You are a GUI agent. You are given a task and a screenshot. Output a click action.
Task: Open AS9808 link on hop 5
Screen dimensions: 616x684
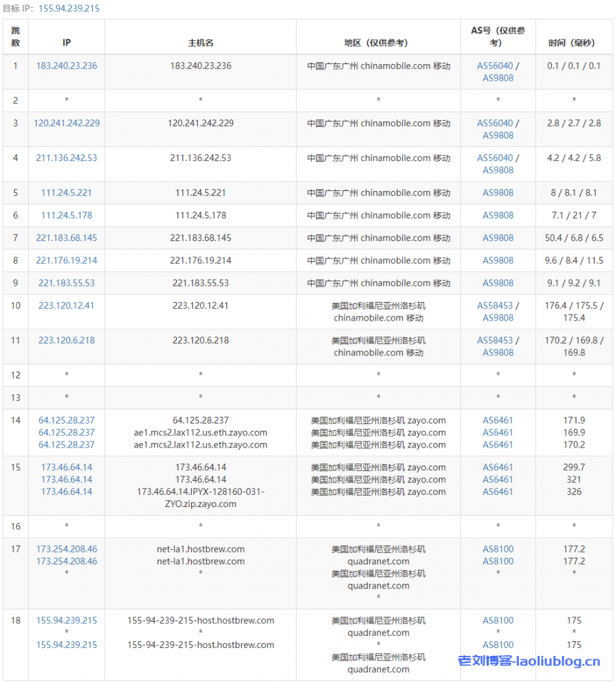(x=496, y=193)
